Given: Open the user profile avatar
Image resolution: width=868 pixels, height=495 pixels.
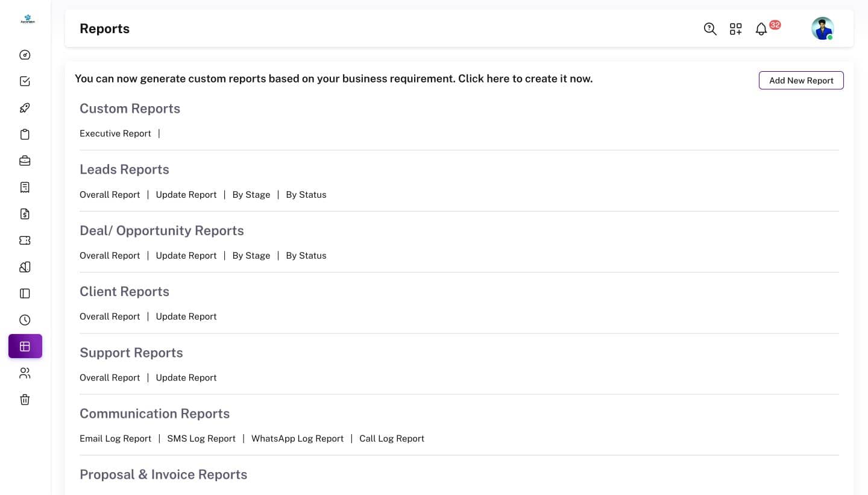Looking at the screenshot, I should (x=823, y=28).
